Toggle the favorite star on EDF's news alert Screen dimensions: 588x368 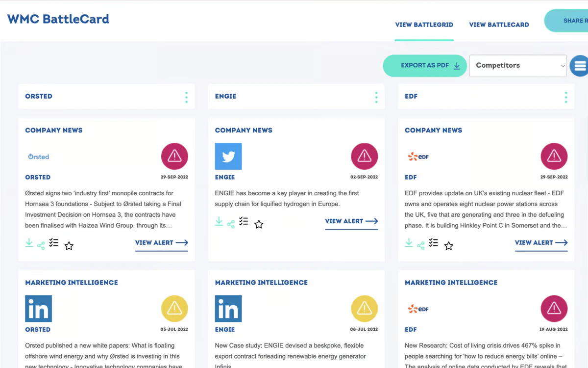tap(448, 245)
